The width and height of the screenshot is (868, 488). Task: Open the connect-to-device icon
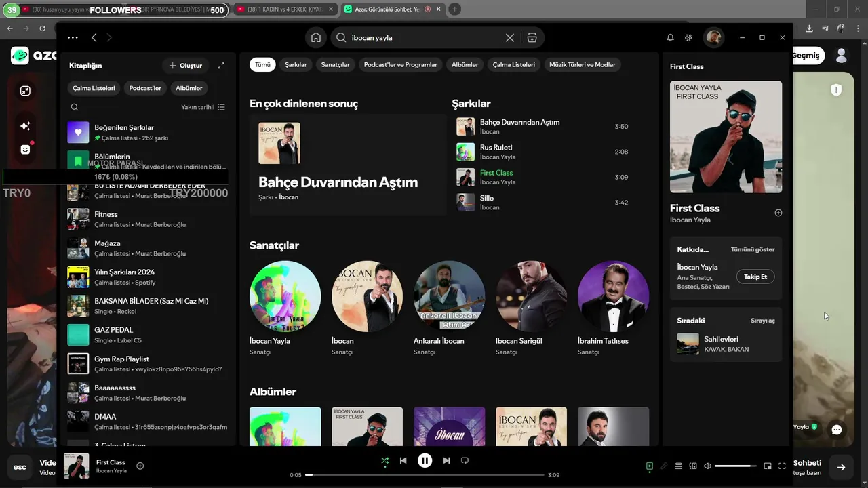693,466
